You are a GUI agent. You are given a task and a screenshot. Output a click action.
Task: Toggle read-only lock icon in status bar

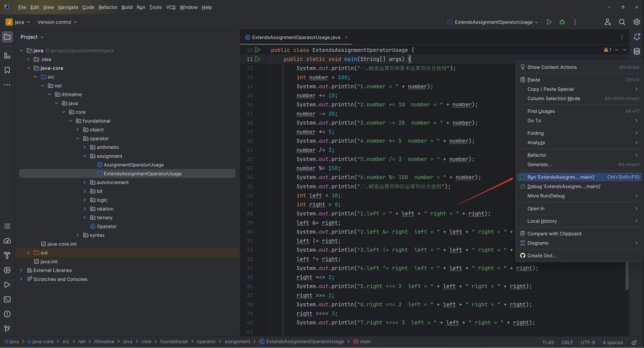point(634,342)
